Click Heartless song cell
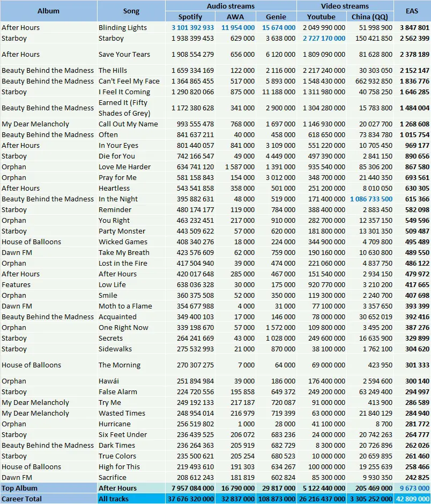The height and width of the screenshot is (504, 431). pyautogui.click(x=131, y=189)
